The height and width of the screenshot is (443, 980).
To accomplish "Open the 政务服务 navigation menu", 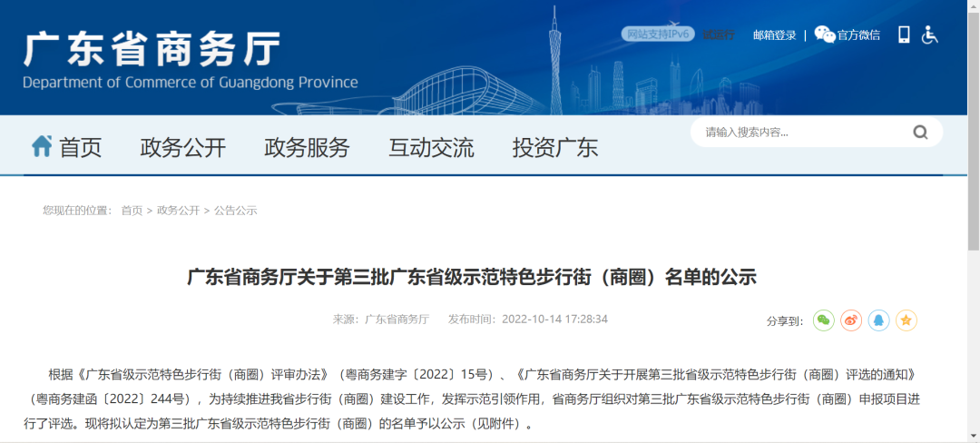I will 307,147.
